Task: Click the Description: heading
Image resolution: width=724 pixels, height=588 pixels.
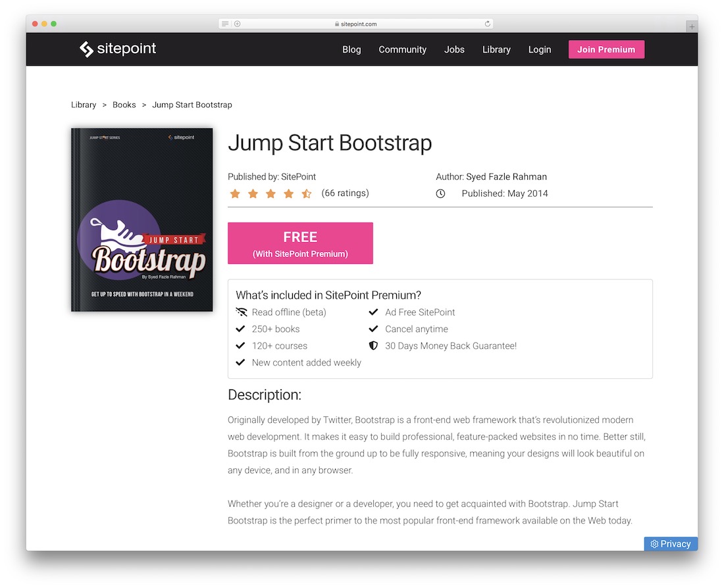Action: (265, 395)
